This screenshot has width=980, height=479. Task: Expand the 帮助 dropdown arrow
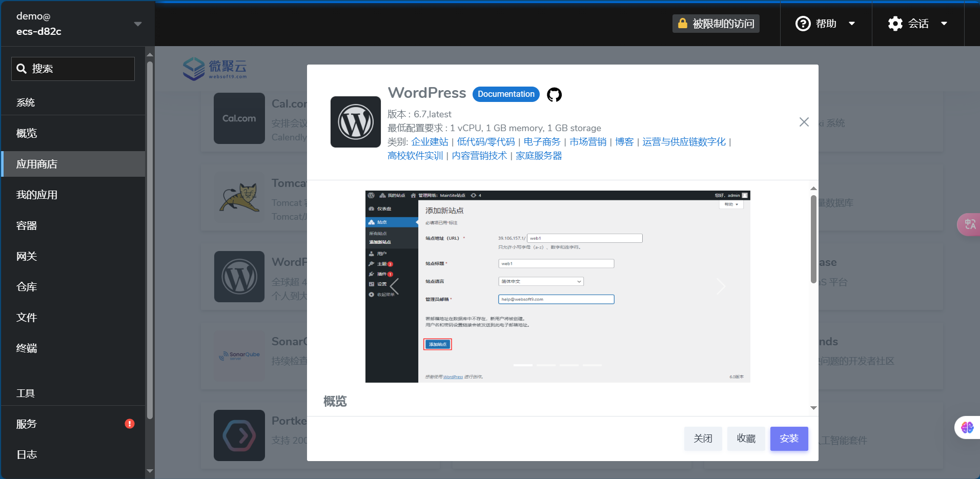(852, 24)
